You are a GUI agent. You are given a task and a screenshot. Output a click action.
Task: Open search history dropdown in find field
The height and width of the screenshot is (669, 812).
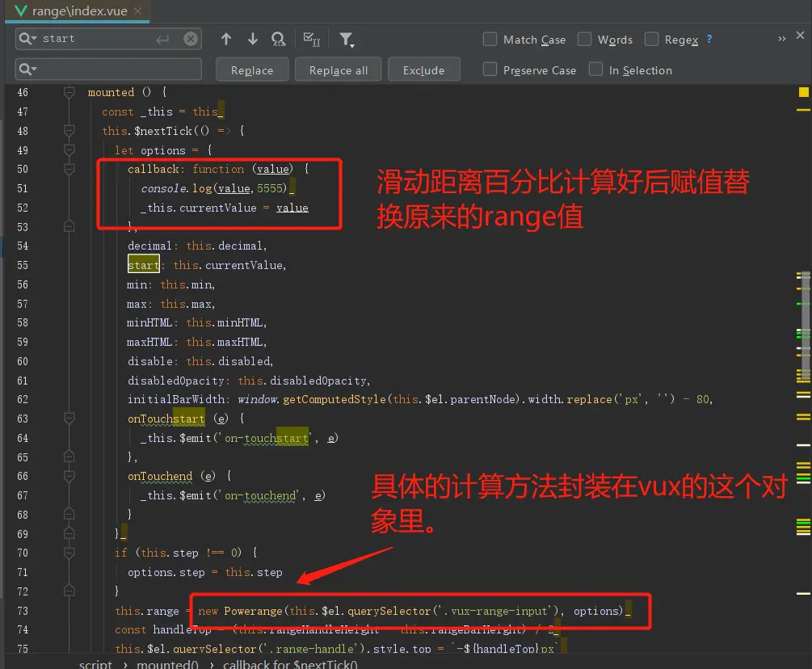[27, 39]
